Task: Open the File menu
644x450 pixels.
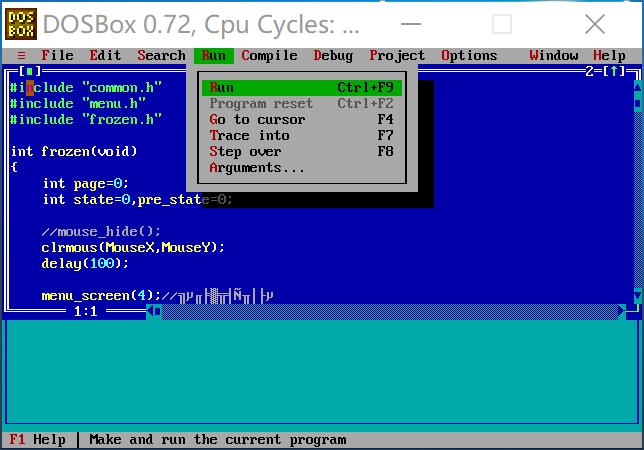Action: coord(58,55)
